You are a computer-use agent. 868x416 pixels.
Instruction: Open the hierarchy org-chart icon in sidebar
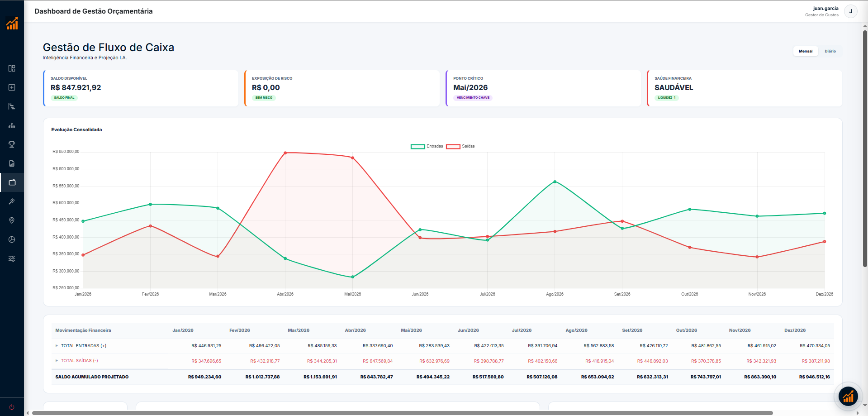tap(12, 125)
